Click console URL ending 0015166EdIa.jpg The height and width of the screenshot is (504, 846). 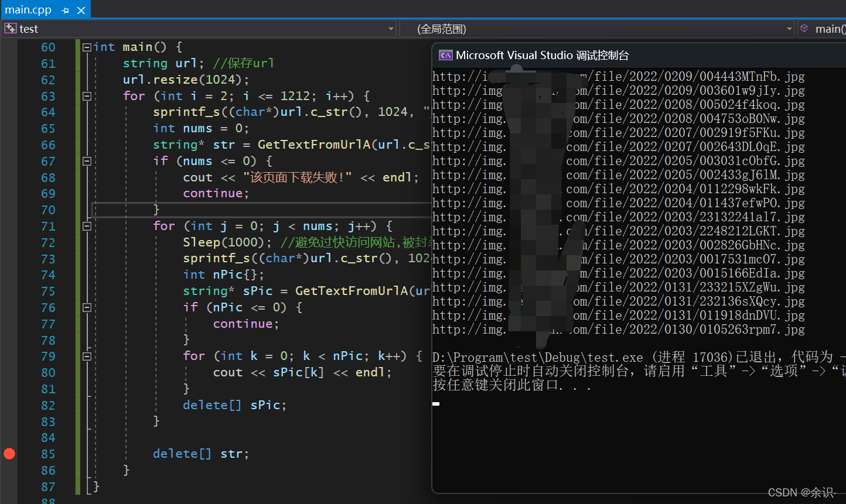(619, 273)
